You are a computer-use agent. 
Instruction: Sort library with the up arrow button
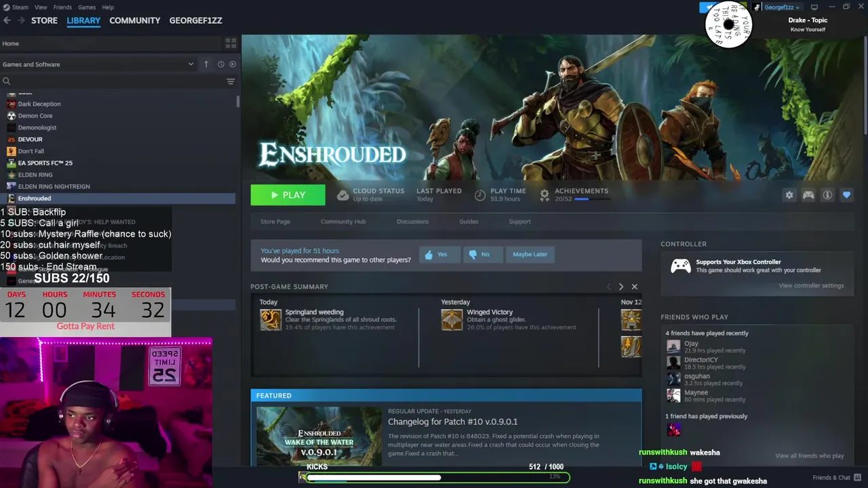pos(206,64)
